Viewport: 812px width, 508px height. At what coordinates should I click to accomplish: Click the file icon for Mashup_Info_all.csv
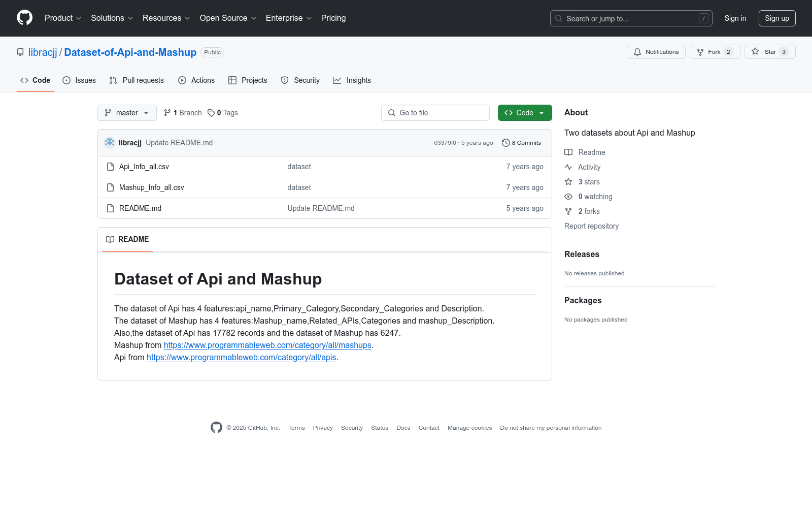[x=110, y=187]
